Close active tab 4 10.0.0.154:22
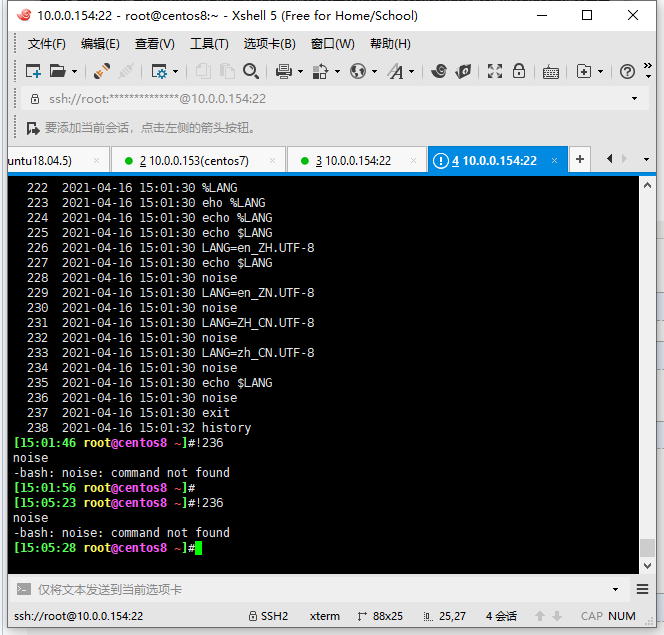Screen dimensions: 664x635 (x=554, y=161)
